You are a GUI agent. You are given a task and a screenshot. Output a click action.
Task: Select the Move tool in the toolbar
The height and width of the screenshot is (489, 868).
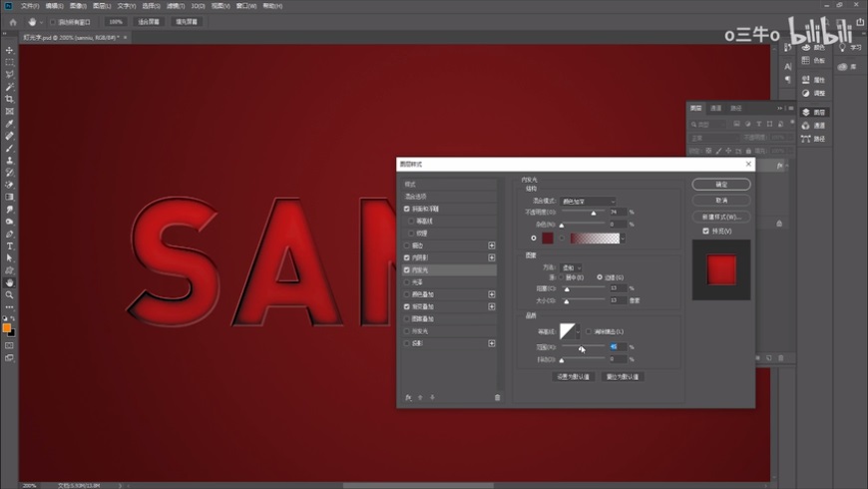point(10,50)
